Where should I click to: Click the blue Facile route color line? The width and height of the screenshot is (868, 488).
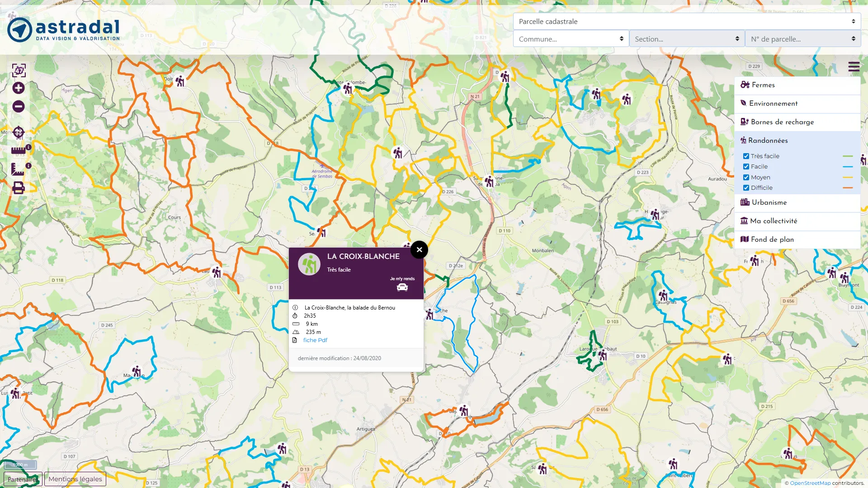(x=849, y=166)
